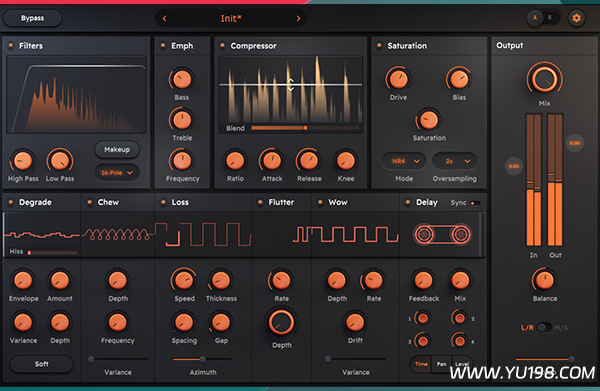Viewport: 600px width, 391px height.
Task: Load the previous preset with left arrow
Action: tap(165, 18)
